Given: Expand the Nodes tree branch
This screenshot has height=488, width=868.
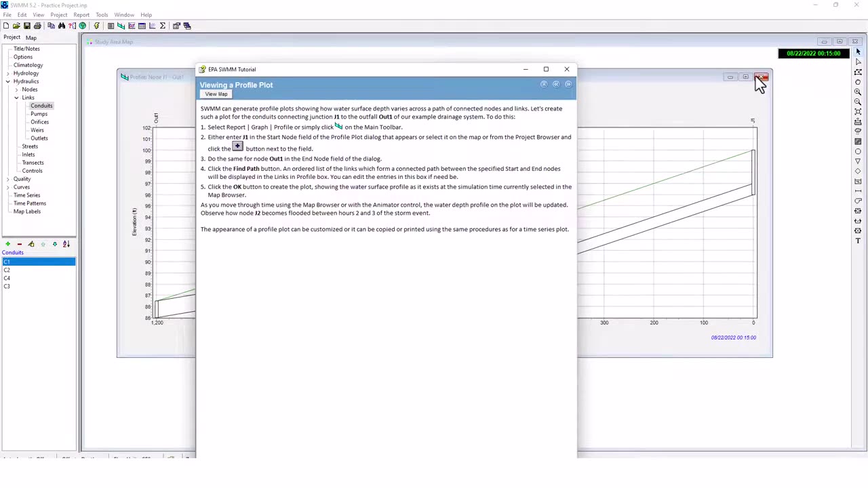Looking at the screenshot, I should click(16, 89).
